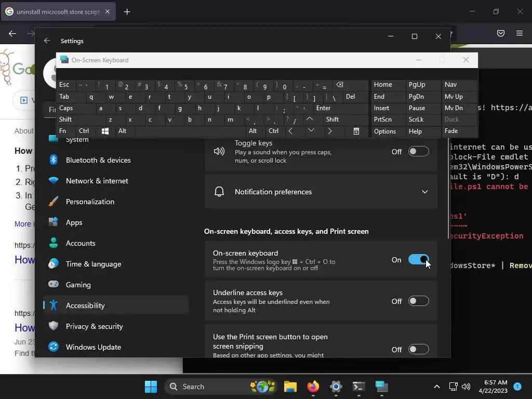Switch to Firefox from taskbar
Image resolution: width=532 pixels, height=399 pixels.
(x=313, y=387)
